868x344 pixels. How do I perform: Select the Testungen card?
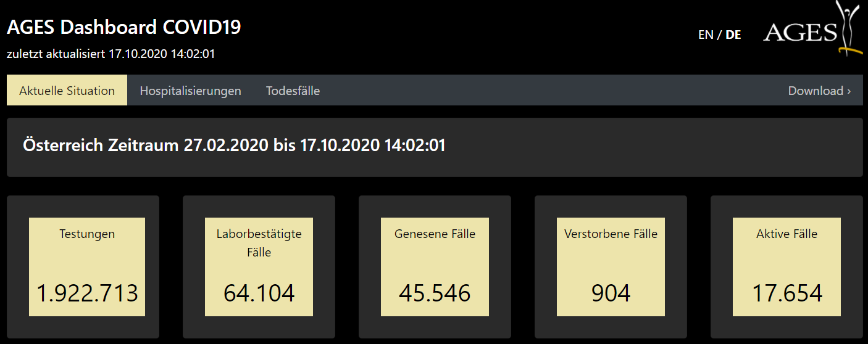tap(87, 267)
